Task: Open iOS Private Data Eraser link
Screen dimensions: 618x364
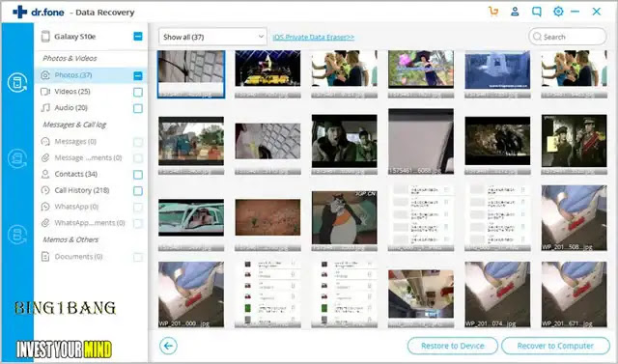Action: (x=314, y=37)
